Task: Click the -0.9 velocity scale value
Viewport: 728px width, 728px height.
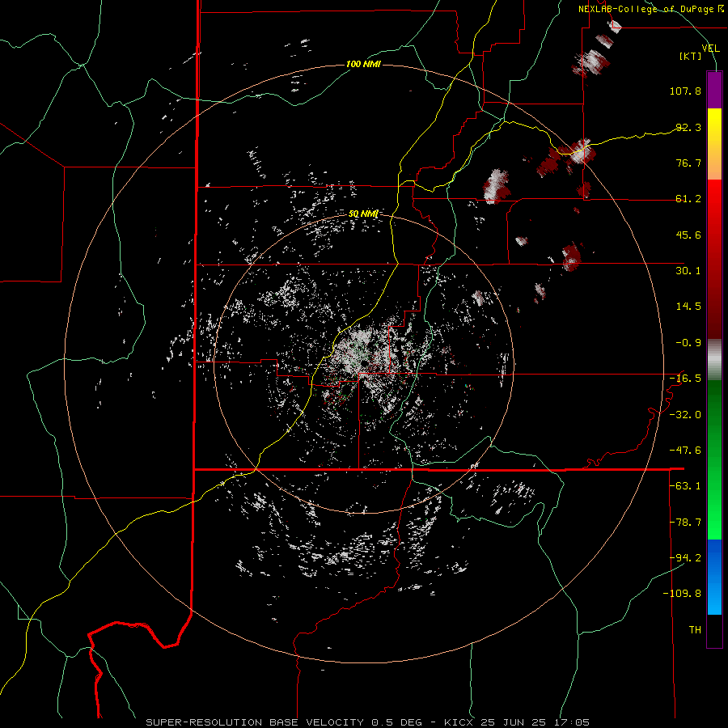Action: 688,343
